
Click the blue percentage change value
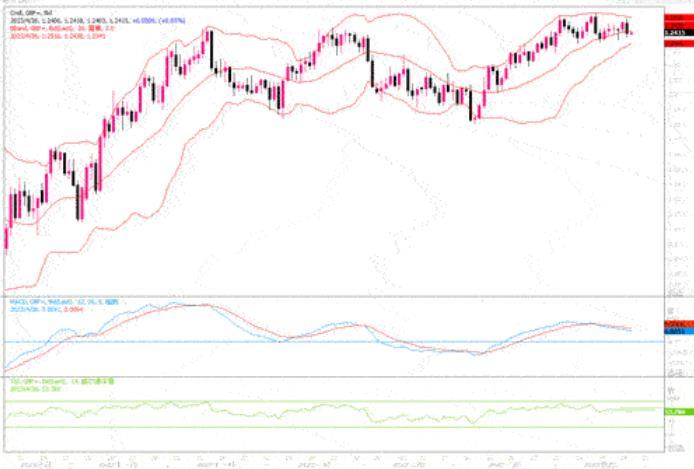[x=149, y=19]
